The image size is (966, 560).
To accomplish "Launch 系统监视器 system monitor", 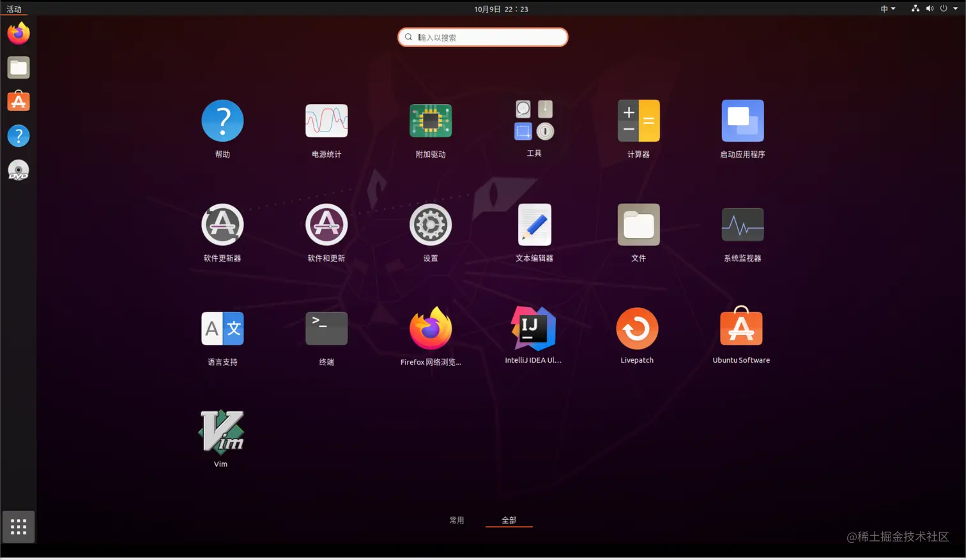I will 742,225.
